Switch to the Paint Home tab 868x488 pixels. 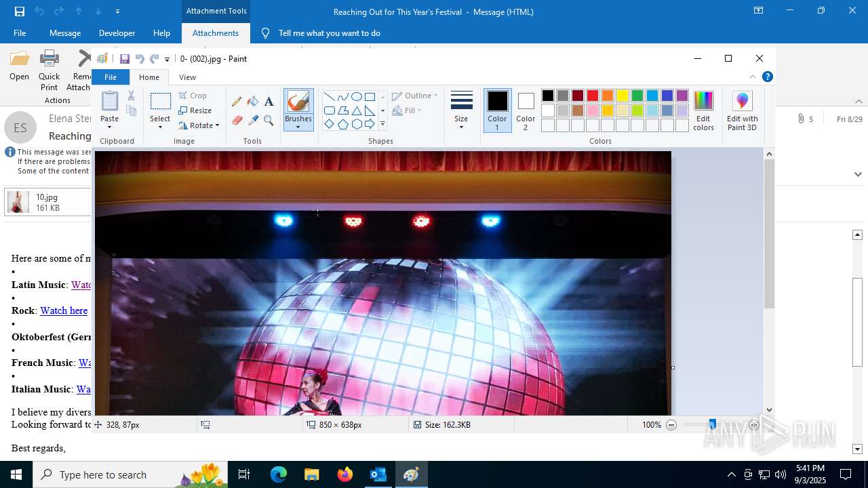149,77
